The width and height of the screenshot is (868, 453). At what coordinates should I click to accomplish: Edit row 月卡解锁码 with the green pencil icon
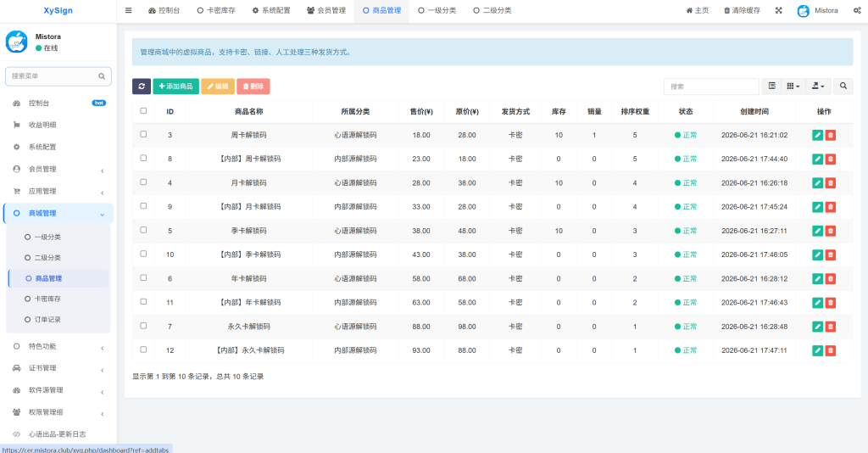click(x=818, y=182)
